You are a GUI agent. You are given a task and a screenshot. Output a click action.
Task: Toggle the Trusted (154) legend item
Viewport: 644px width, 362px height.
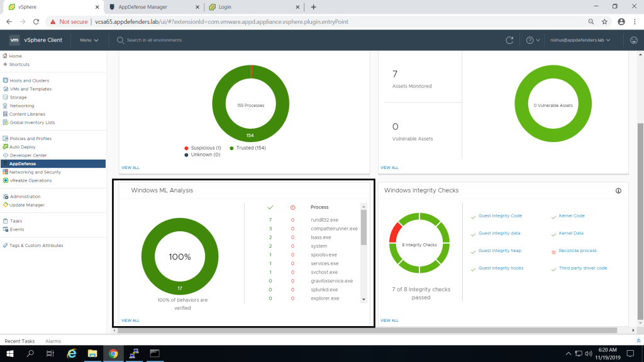point(248,148)
